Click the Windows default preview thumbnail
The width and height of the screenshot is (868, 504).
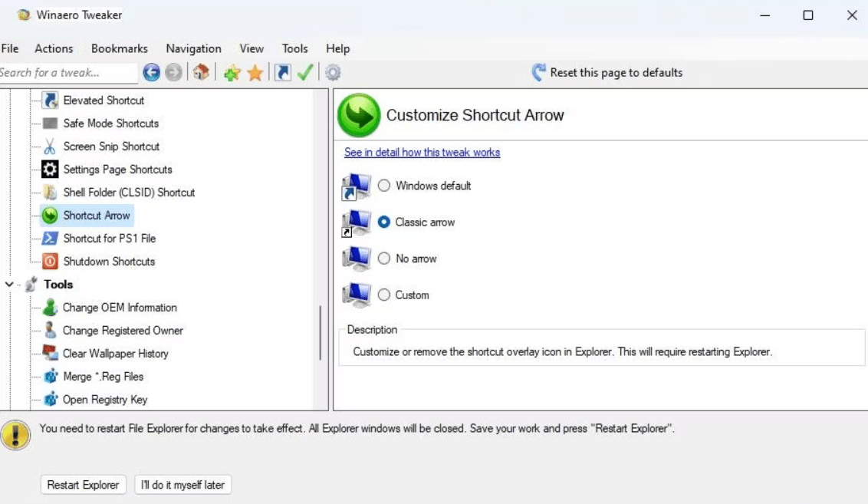[356, 186]
